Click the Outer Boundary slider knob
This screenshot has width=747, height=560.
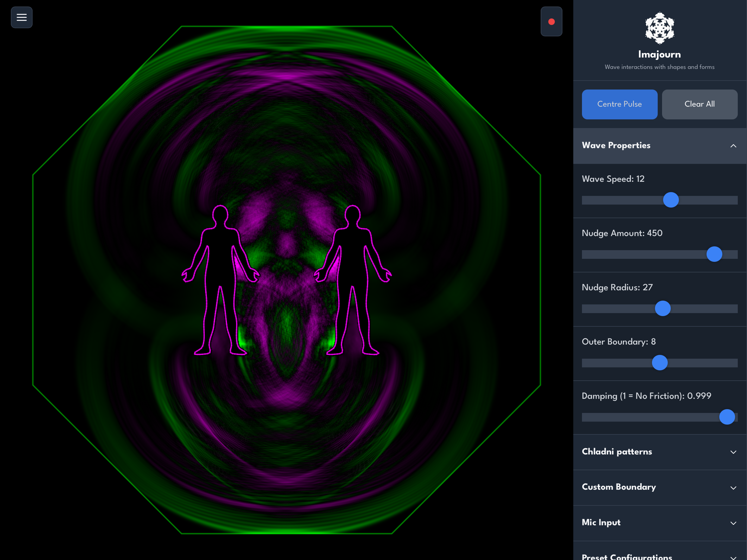pyautogui.click(x=660, y=363)
